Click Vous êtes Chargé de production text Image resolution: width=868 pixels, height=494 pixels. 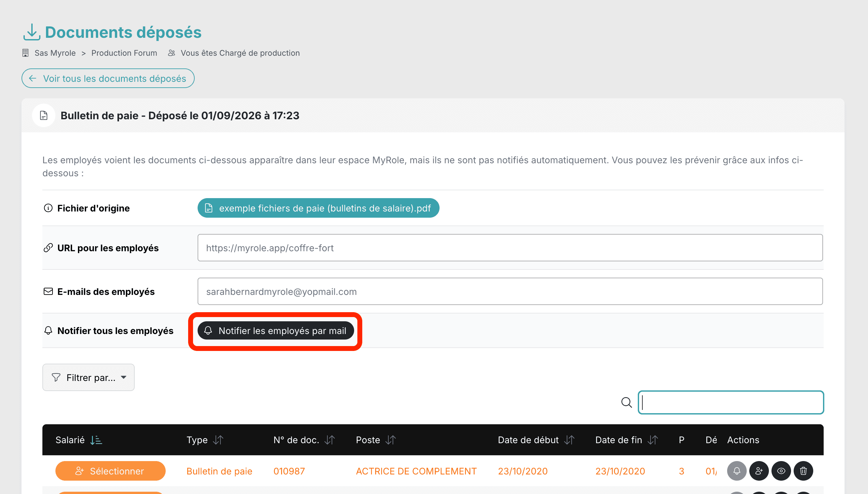[240, 53]
